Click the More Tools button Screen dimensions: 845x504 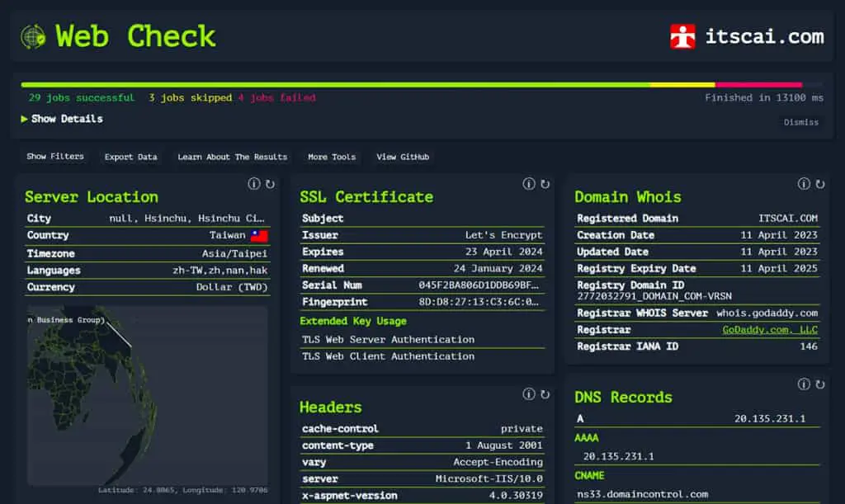(x=332, y=157)
